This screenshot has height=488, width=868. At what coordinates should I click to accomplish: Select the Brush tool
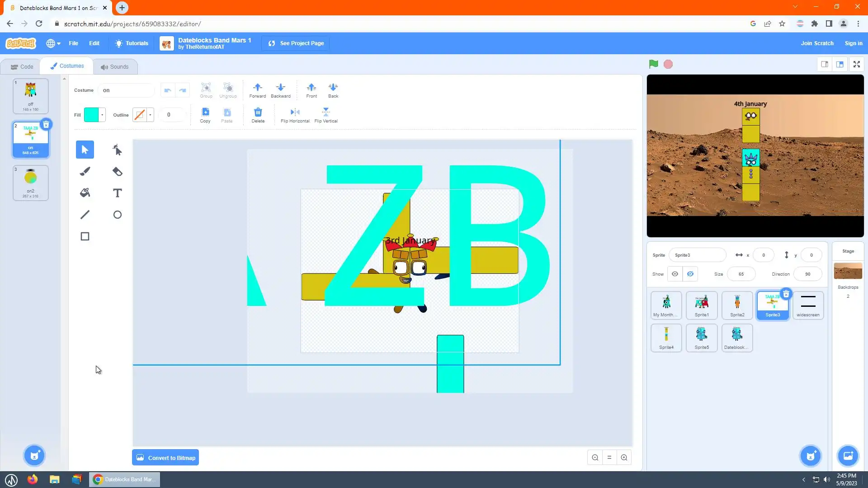(x=85, y=171)
